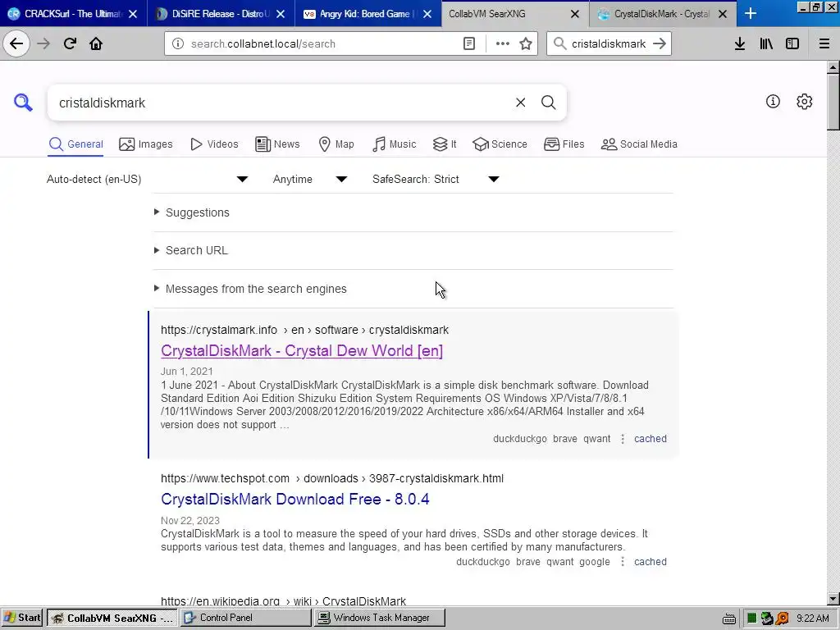
Task: Select the Science search category
Action: point(500,144)
